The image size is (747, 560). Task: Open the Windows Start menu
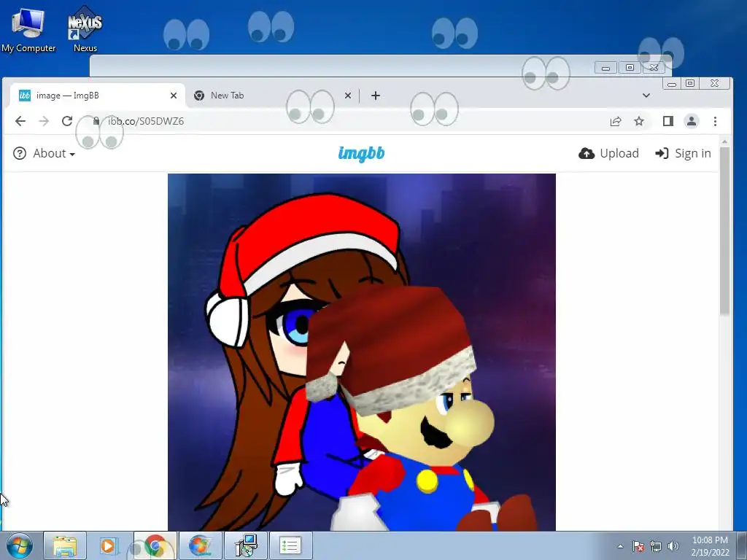[20, 545]
